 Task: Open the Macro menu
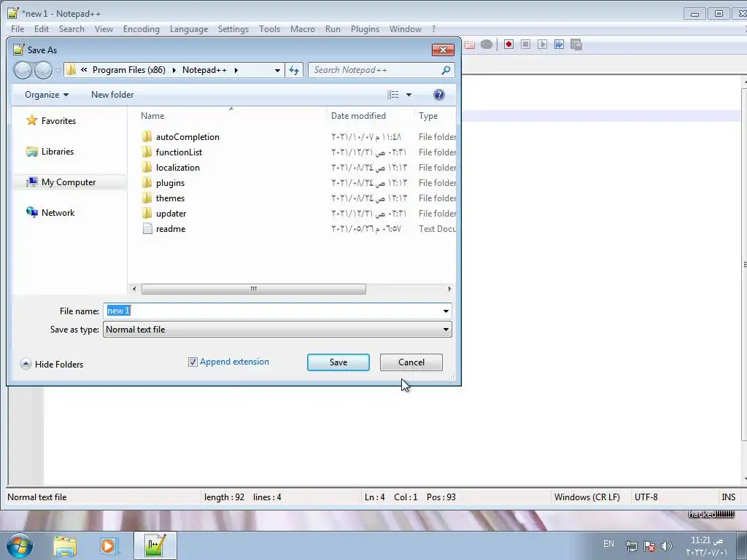coord(303,29)
